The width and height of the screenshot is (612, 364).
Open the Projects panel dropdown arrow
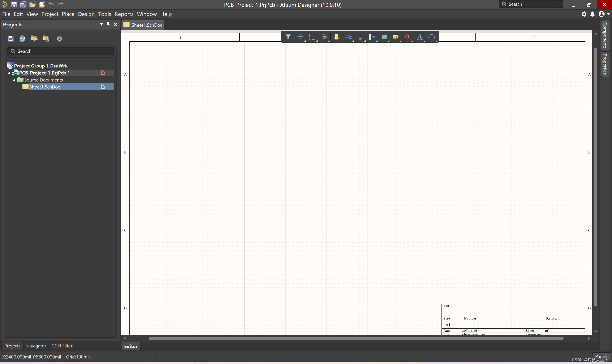(x=101, y=24)
